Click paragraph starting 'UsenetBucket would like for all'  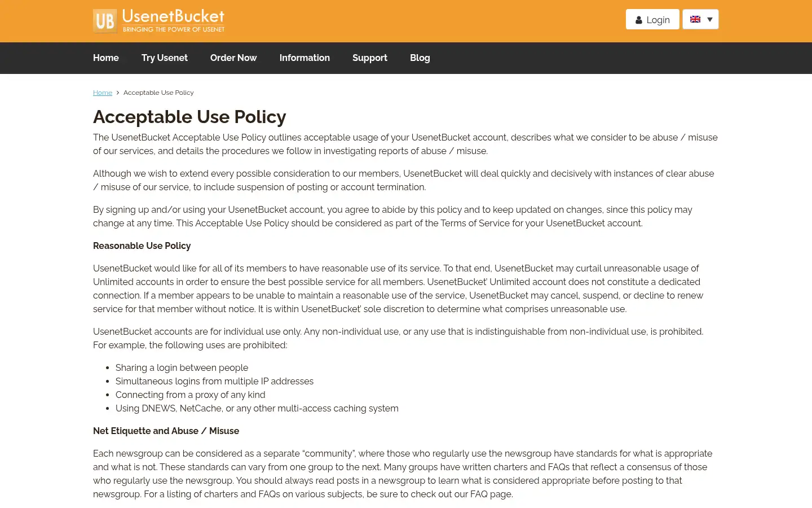pyautogui.click(x=398, y=288)
